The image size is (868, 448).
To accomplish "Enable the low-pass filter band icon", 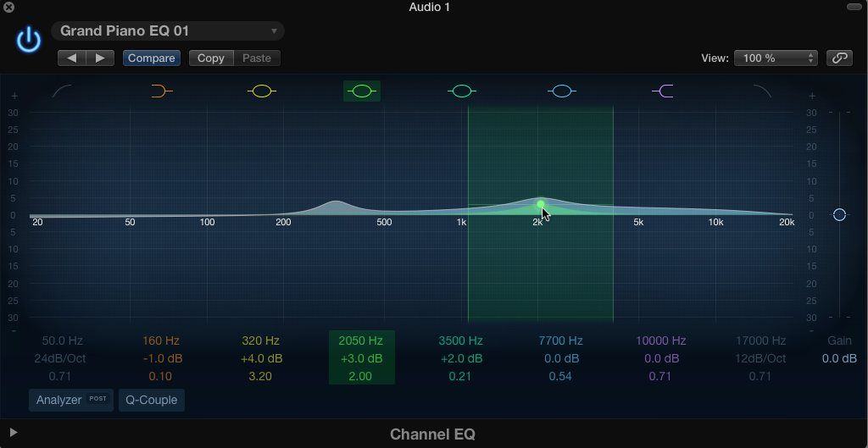I will [762, 91].
